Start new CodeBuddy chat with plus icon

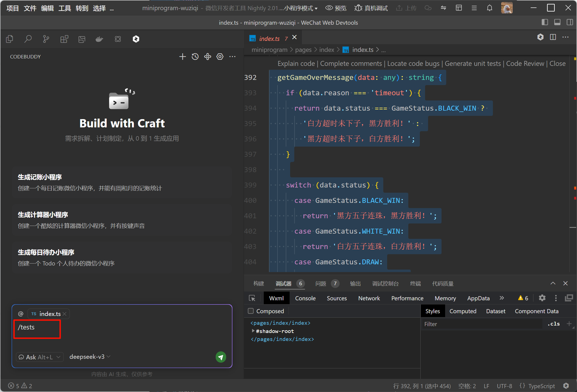pyautogui.click(x=182, y=57)
